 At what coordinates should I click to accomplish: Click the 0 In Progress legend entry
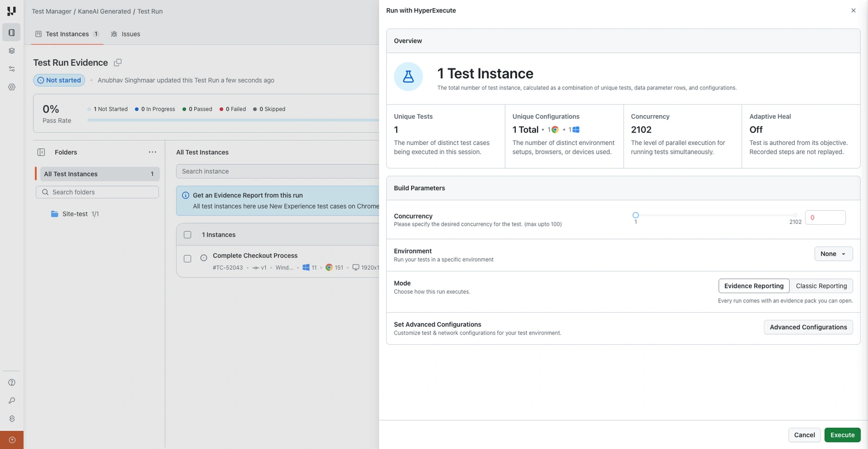tap(155, 109)
